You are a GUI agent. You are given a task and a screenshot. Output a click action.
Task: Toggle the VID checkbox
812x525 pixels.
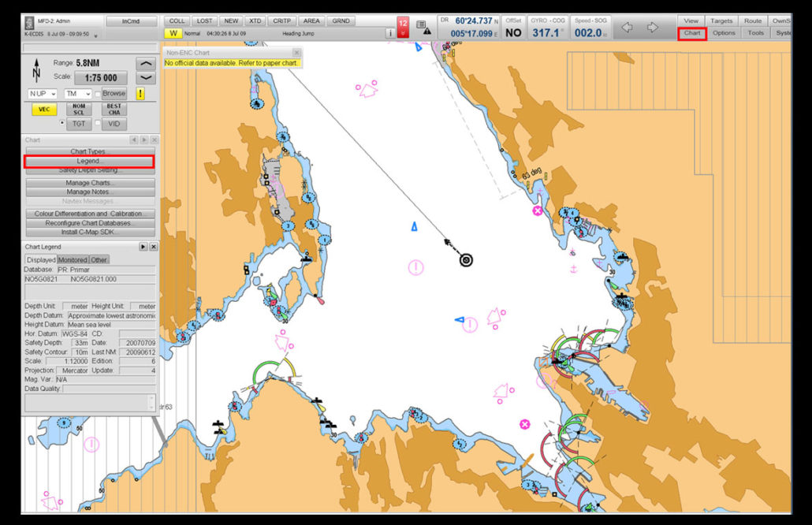coord(98,123)
